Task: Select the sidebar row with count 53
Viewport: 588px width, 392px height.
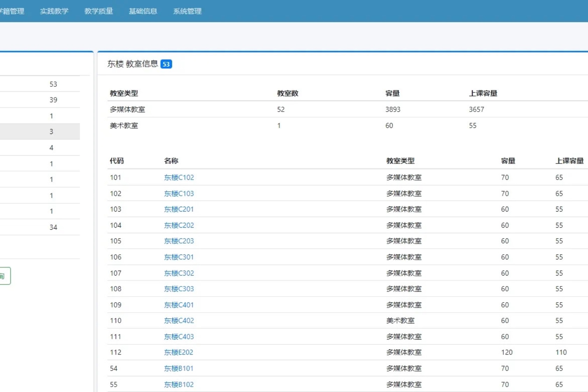Action: (40, 84)
